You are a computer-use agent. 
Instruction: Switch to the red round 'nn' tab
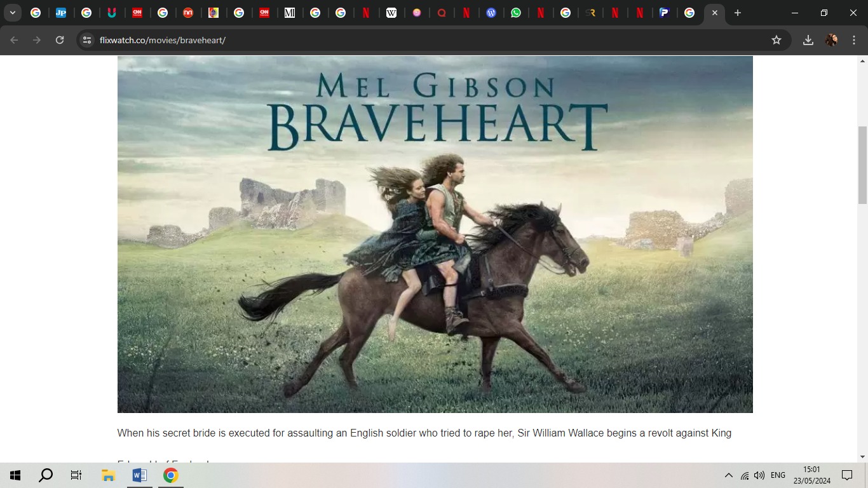188,13
